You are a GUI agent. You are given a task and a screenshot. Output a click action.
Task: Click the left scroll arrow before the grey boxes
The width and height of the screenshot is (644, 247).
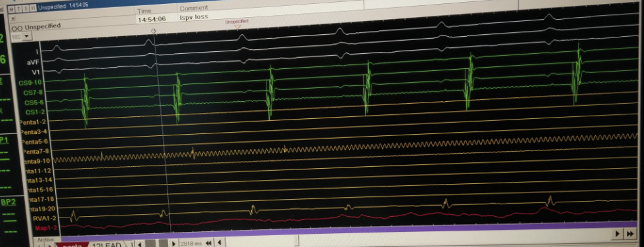140,244
